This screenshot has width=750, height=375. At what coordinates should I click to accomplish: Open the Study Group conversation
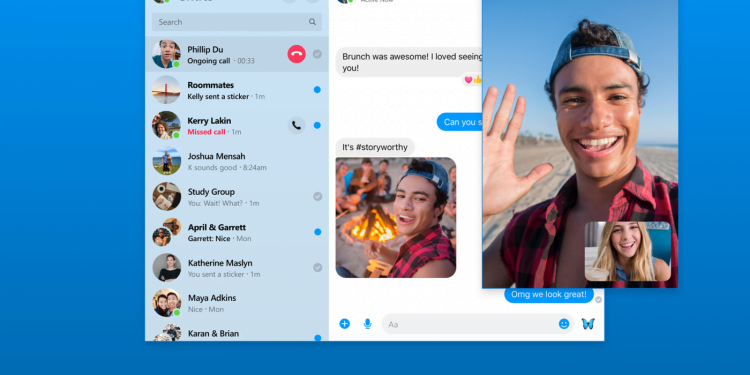pyautogui.click(x=237, y=196)
